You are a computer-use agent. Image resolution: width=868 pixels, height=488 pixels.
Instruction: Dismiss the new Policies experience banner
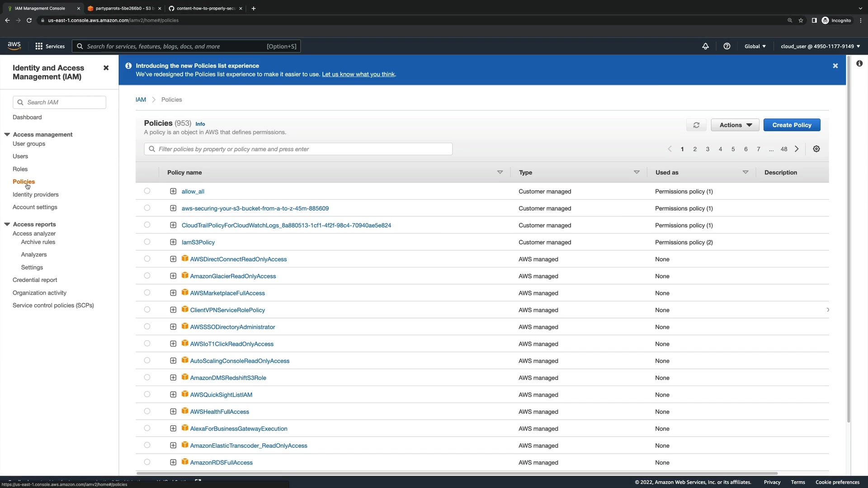[x=835, y=66]
